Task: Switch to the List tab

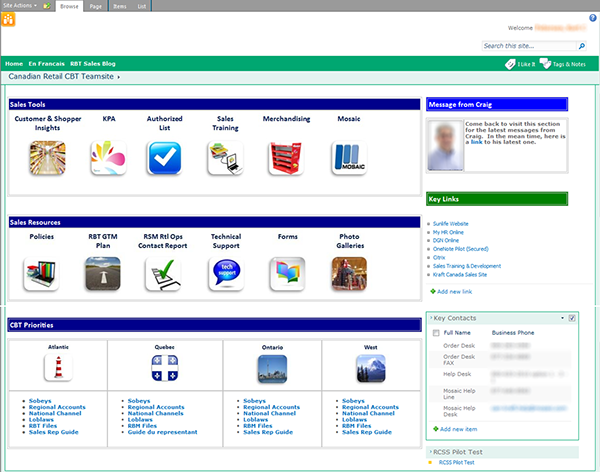Action: [142, 6]
